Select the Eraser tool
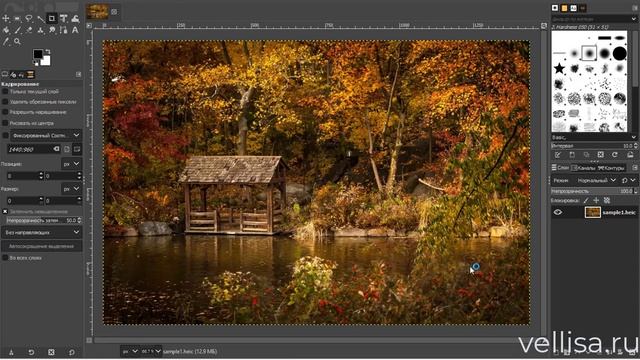640x360 pixels. (29, 30)
